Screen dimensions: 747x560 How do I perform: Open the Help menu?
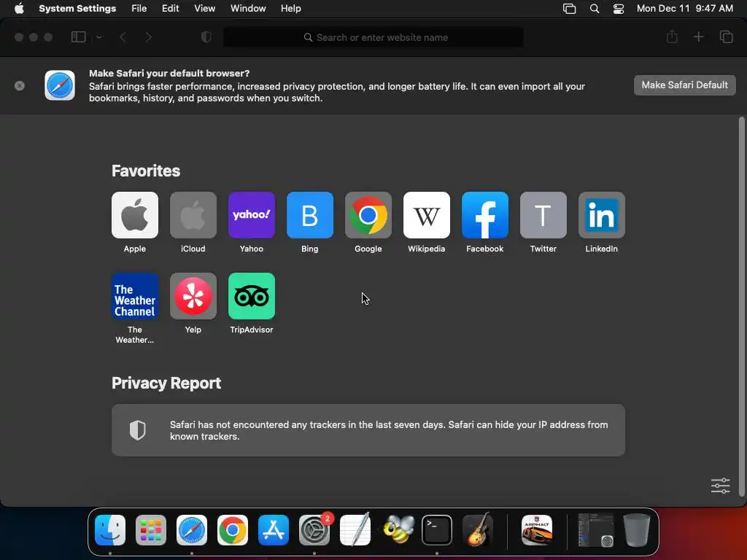(290, 9)
